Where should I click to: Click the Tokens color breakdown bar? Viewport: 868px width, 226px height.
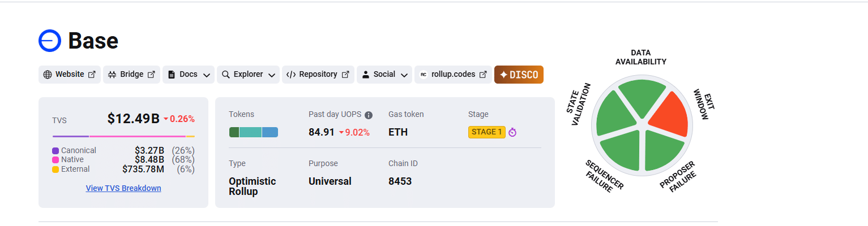click(x=253, y=132)
